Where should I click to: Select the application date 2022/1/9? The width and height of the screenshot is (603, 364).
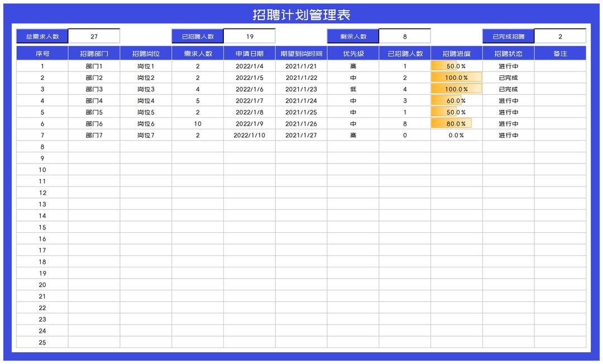[250, 124]
